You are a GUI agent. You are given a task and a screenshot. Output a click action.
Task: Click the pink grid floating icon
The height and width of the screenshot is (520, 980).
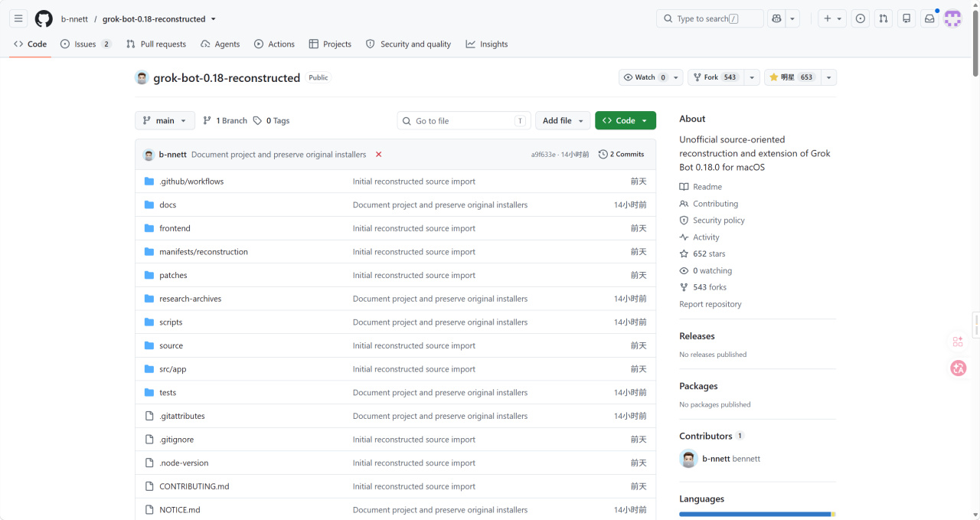coord(958,342)
